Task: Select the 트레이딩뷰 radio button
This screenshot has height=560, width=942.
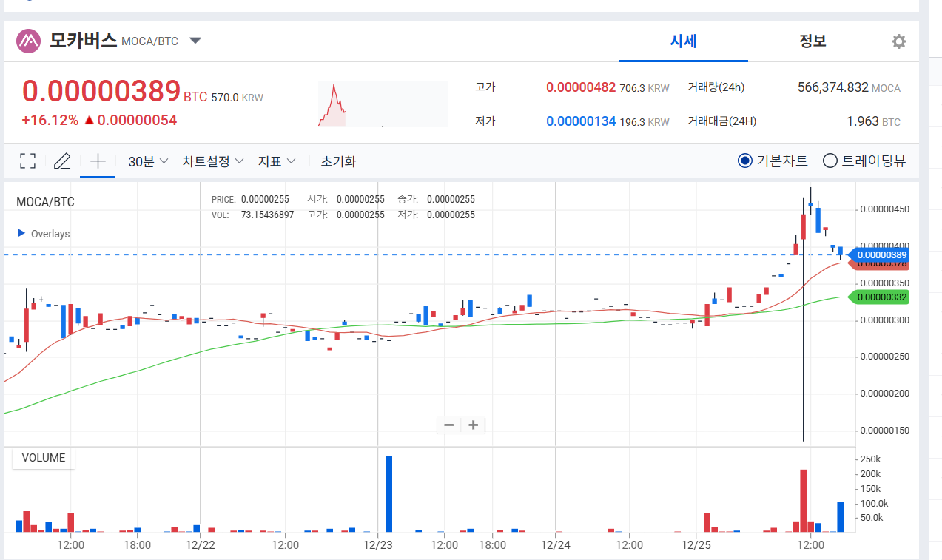Action: pyautogui.click(x=830, y=161)
